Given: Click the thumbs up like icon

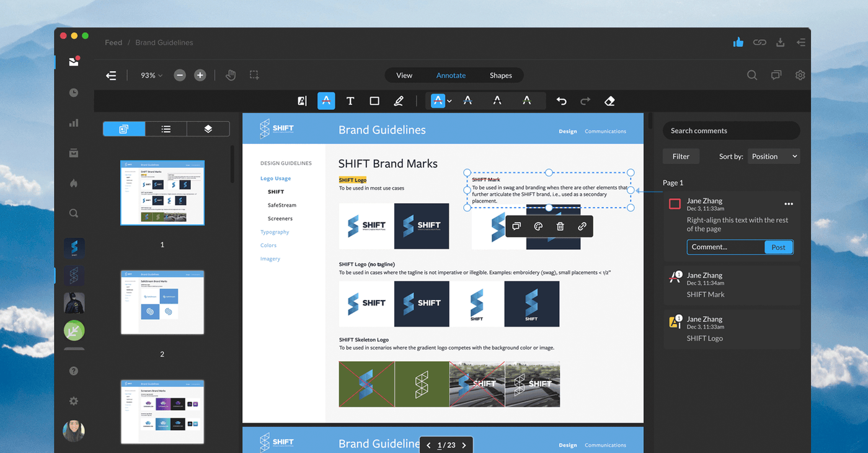Looking at the screenshot, I should 738,42.
